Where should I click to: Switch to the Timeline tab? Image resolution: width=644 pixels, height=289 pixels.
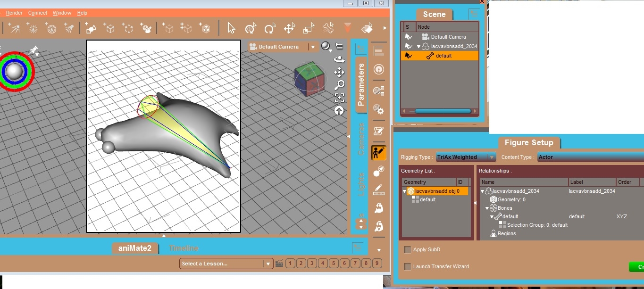coord(184,248)
